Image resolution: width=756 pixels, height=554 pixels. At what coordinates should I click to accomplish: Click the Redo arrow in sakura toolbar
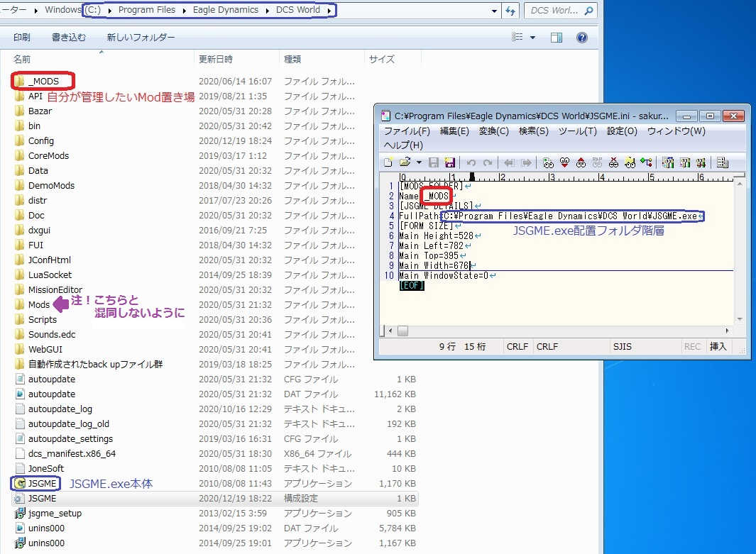(x=488, y=162)
